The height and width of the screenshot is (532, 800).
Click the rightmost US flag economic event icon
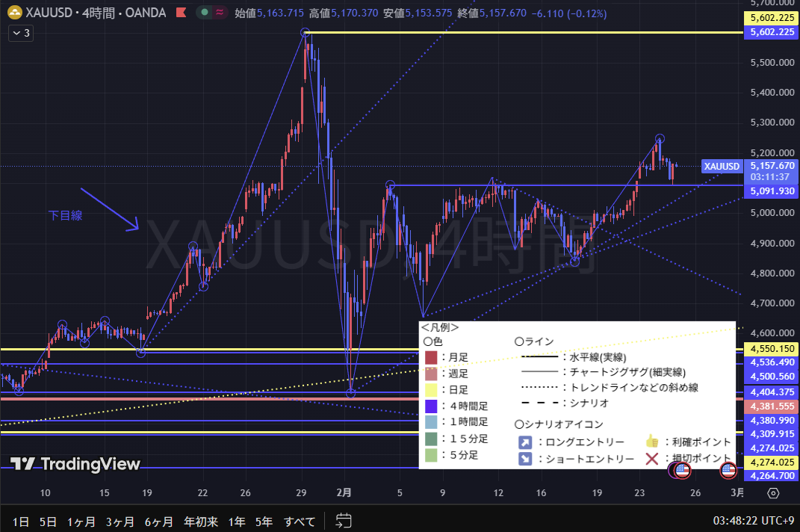point(728,470)
